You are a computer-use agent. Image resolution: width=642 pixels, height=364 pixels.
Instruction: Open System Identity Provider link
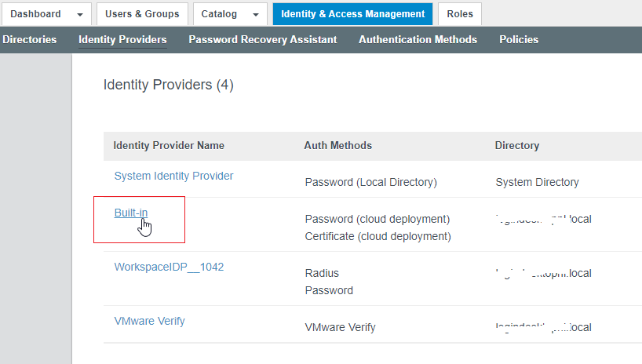(173, 176)
